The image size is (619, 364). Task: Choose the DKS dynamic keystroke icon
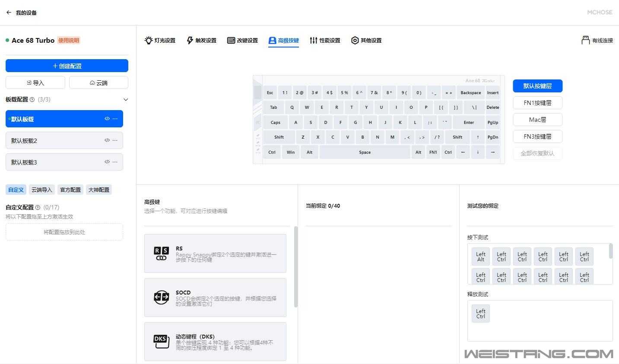pos(161,342)
